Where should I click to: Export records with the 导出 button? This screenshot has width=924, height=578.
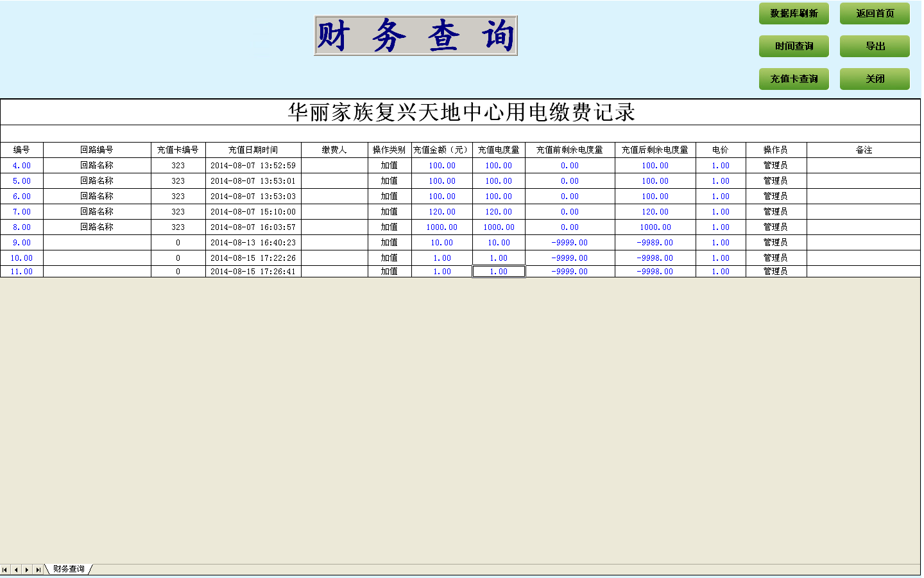(x=875, y=46)
